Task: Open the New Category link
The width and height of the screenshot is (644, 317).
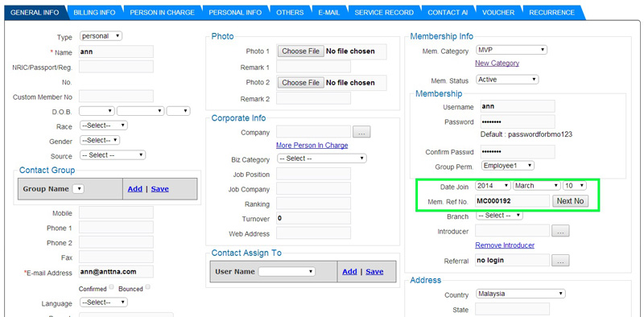Action: [x=497, y=64]
